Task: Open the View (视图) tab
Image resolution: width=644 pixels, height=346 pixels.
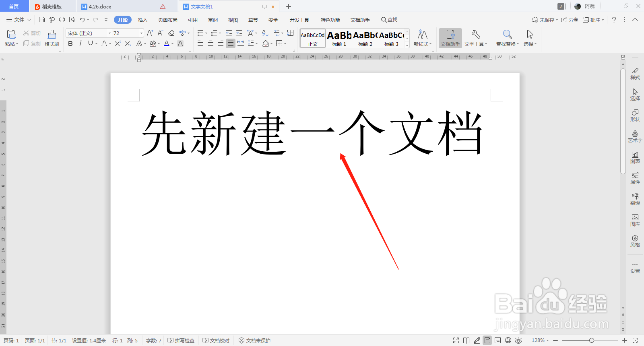Action: tap(233, 20)
